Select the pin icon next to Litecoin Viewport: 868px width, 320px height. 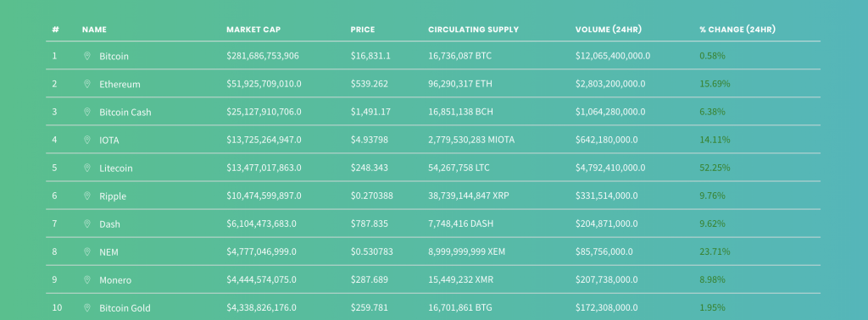[x=87, y=168]
